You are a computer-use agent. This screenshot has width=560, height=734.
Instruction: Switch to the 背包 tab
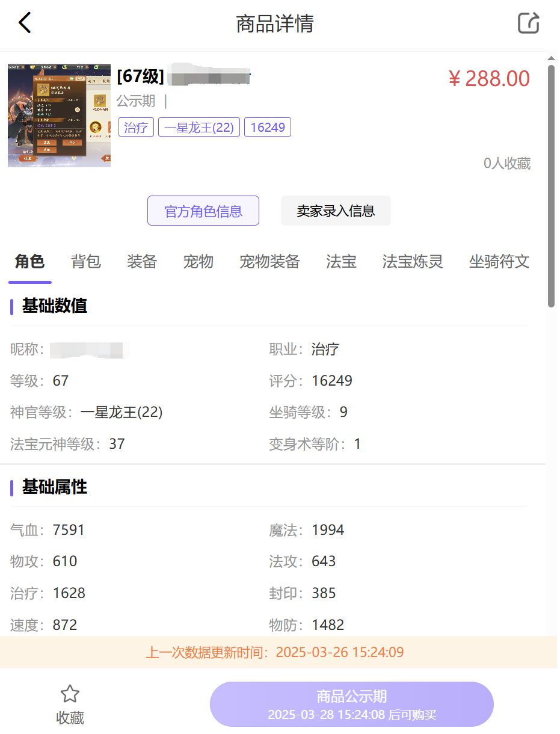[85, 261]
